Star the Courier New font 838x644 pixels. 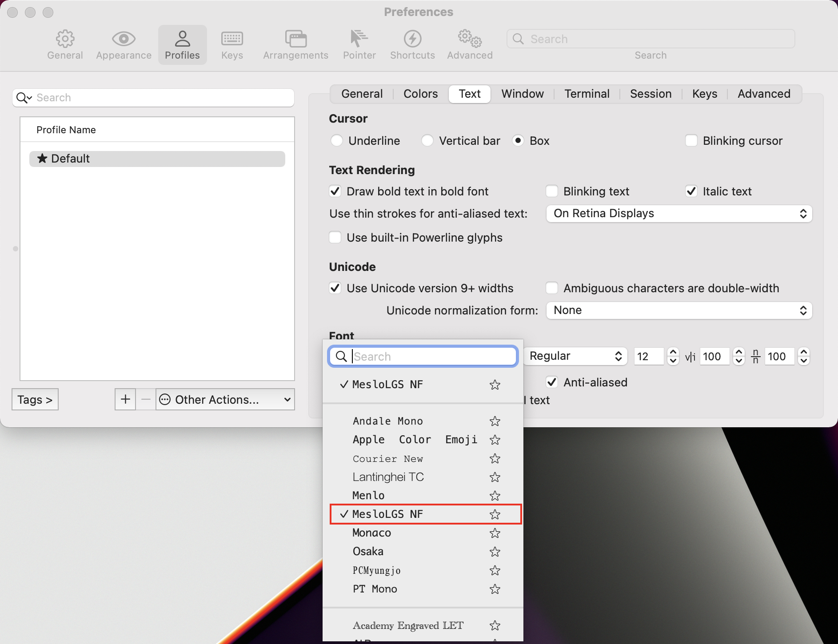pos(495,458)
